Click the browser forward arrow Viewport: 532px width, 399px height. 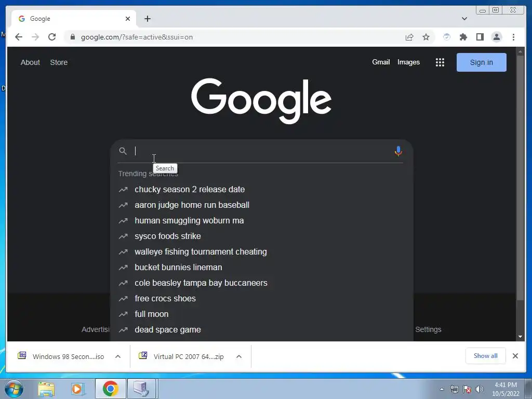35,37
